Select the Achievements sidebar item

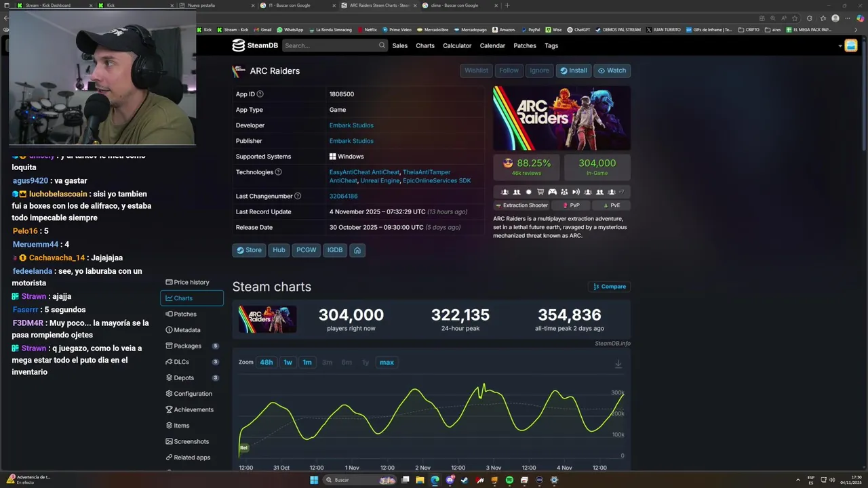coord(192,409)
